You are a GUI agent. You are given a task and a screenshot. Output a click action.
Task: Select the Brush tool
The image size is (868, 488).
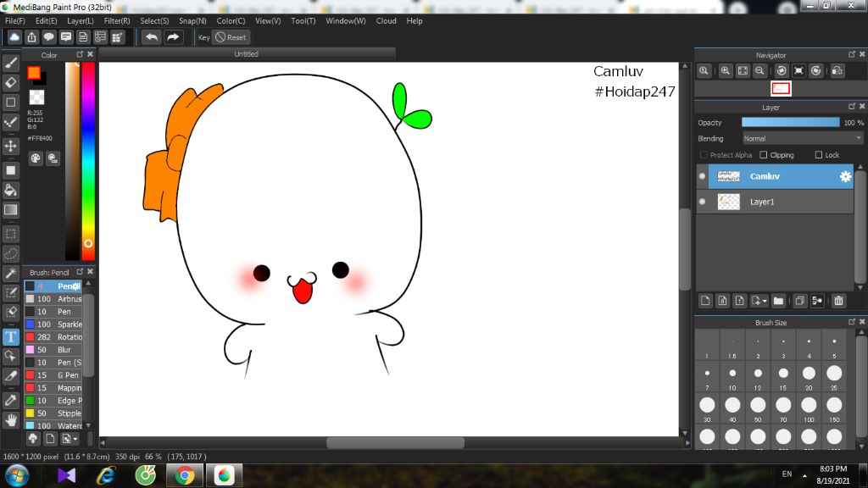[10, 63]
